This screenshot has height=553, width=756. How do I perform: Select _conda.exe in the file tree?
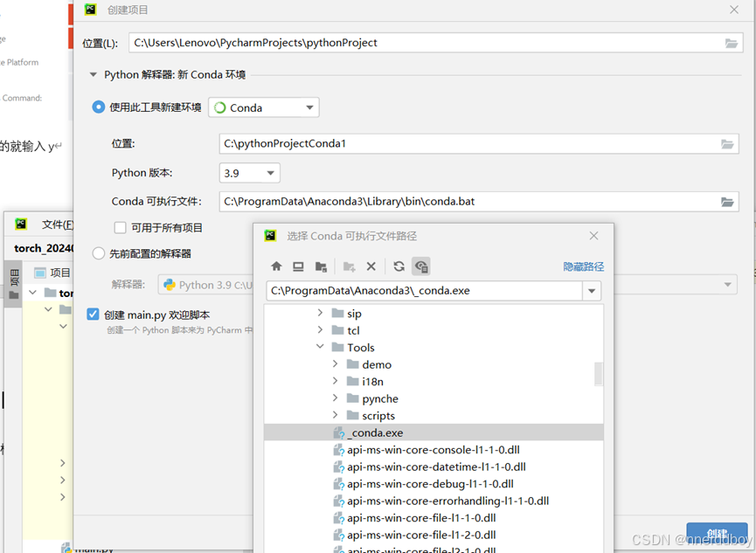click(433, 432)
